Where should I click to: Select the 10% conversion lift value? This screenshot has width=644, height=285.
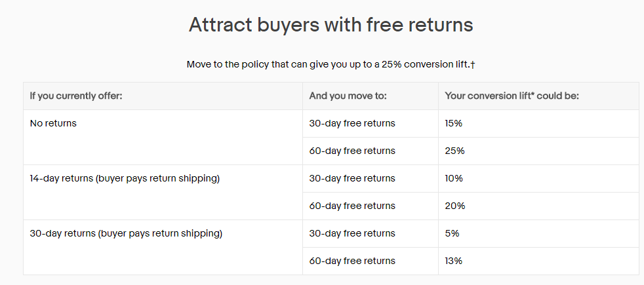point(454,178)
